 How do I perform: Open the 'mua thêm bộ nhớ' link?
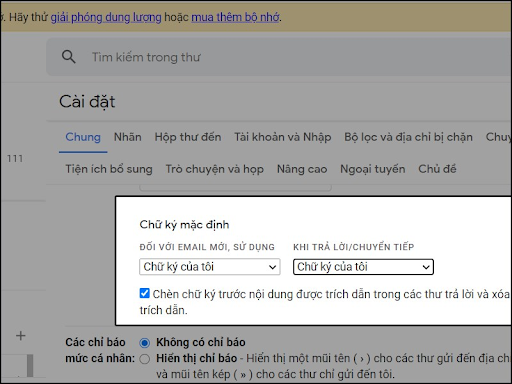click(235, 17)
